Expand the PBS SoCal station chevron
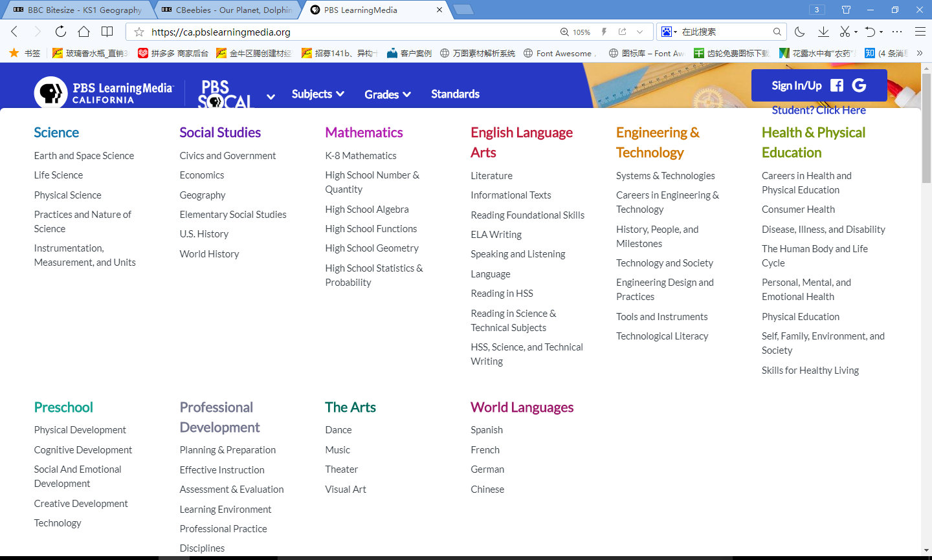The width and height of the screenshot is (932, 560). coord(271,96)
